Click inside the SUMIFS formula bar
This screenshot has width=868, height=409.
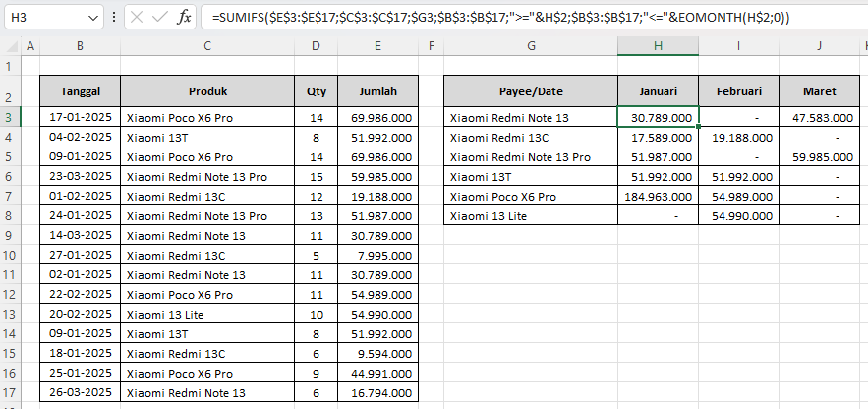click(534, 17)
